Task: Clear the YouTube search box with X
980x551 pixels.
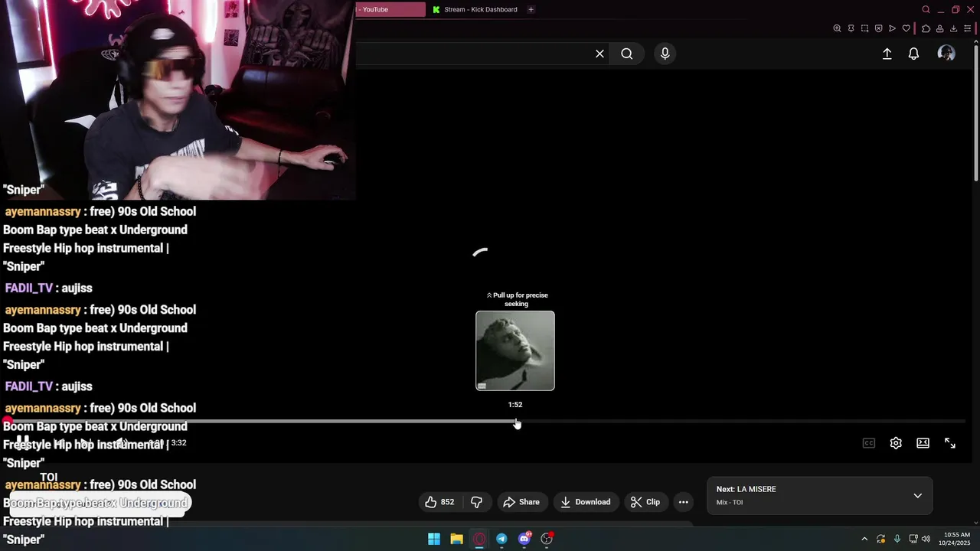Action: point(599,54)
